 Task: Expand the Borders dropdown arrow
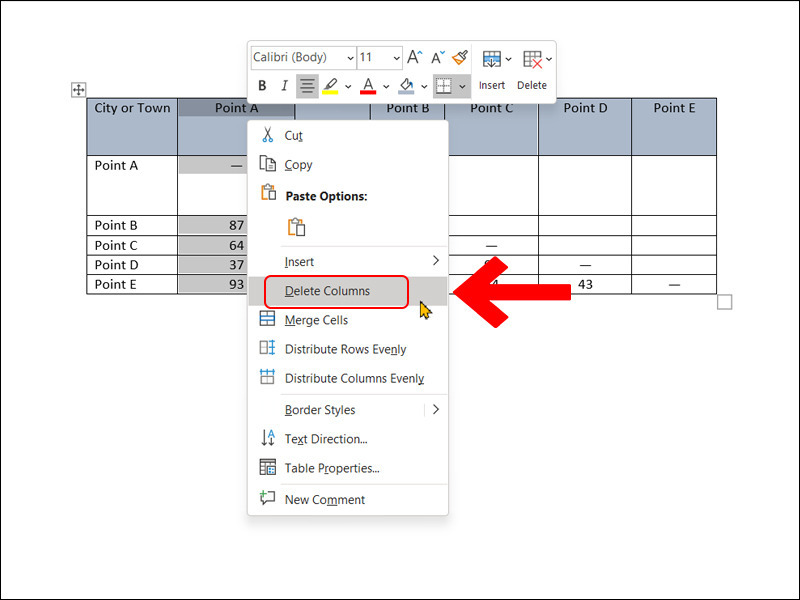(462, 86)
